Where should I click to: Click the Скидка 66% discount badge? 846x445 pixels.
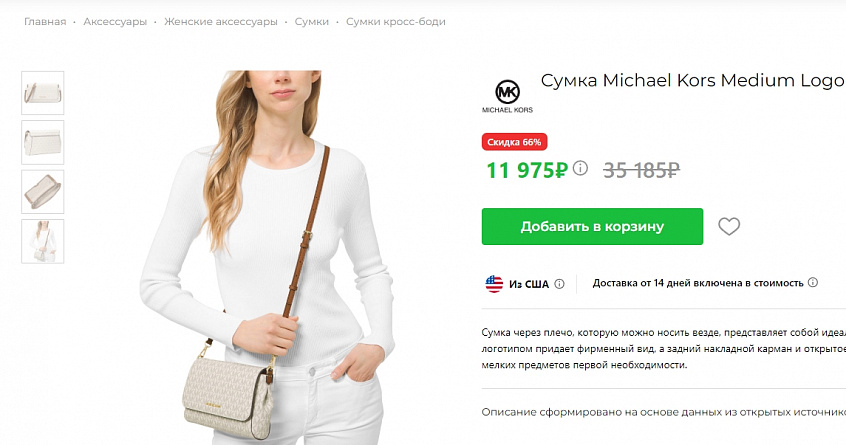click(x=514, y=142)
